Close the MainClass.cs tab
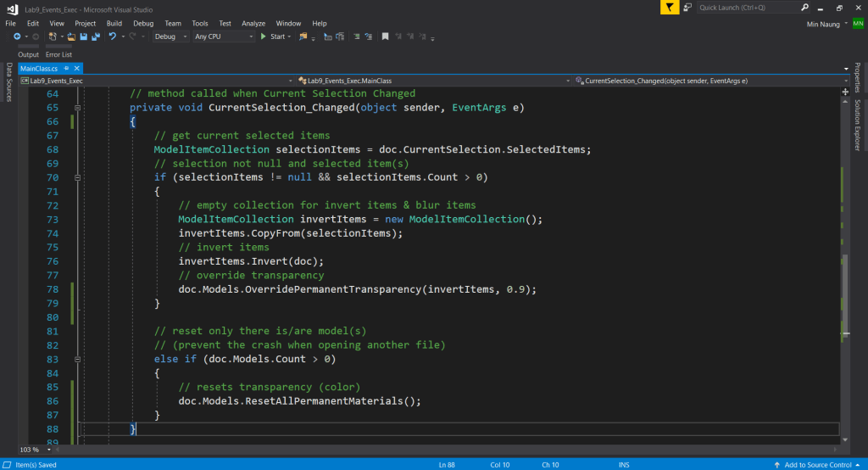The width and height of the screenshot is (868, 470). 76,68
